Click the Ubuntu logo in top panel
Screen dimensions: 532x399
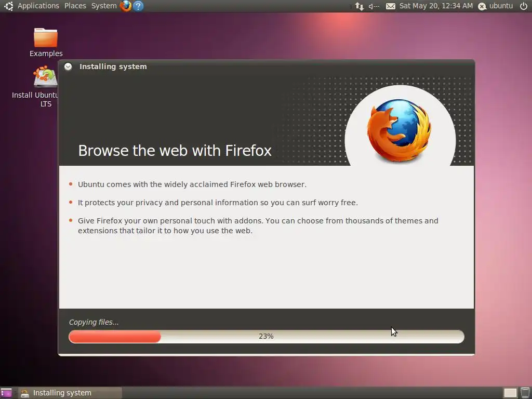coord(8,6)
